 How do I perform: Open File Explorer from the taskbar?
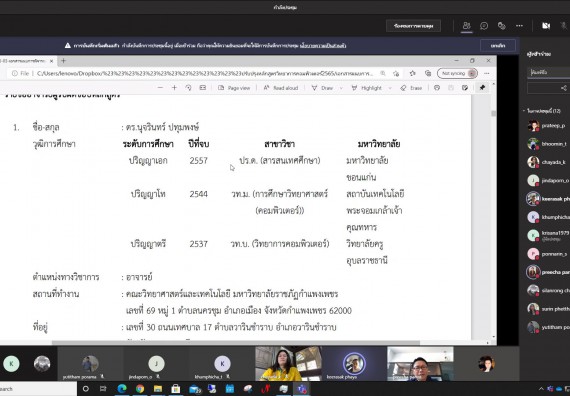tap(158, 389)
